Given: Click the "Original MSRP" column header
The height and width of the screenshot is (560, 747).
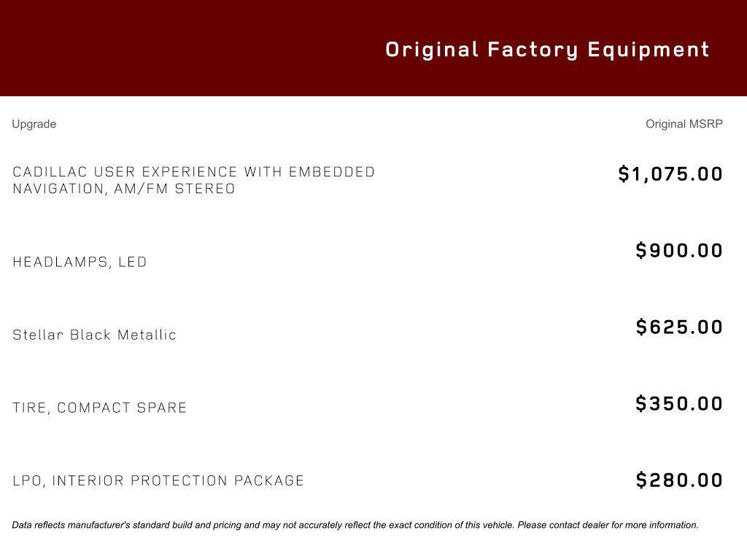Looking at the screenshot, I should [x=684, y=124].
